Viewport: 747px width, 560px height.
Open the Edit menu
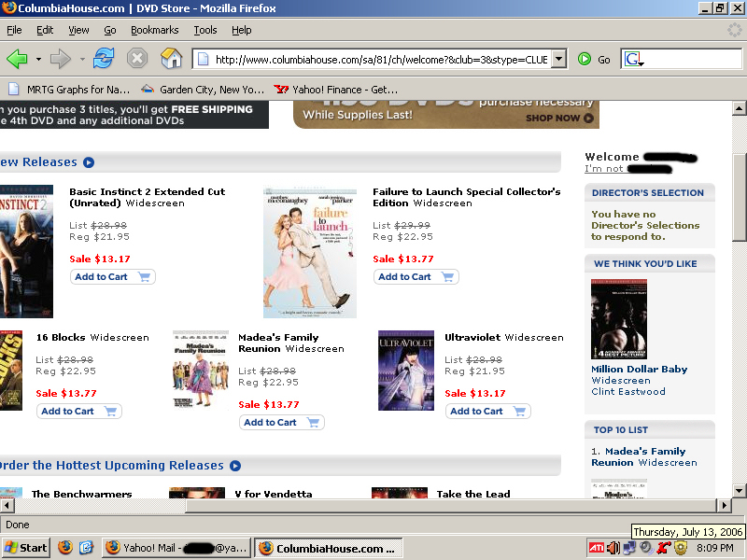tap(45, 30)
